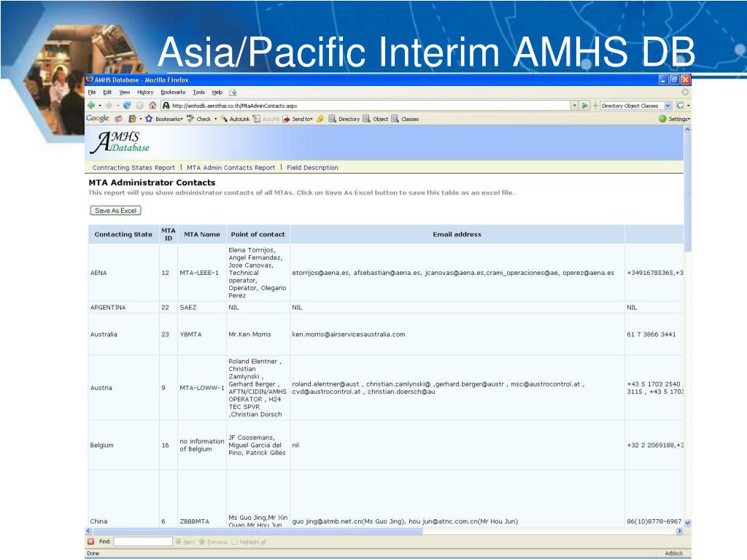The image size is (747, 560).
Task: Open the Edit menu
Action: click(108, 93)
